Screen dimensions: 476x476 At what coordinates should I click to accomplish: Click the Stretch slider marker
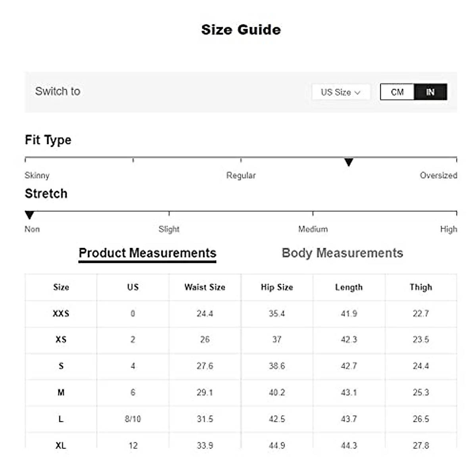click(x=29, y=215)
